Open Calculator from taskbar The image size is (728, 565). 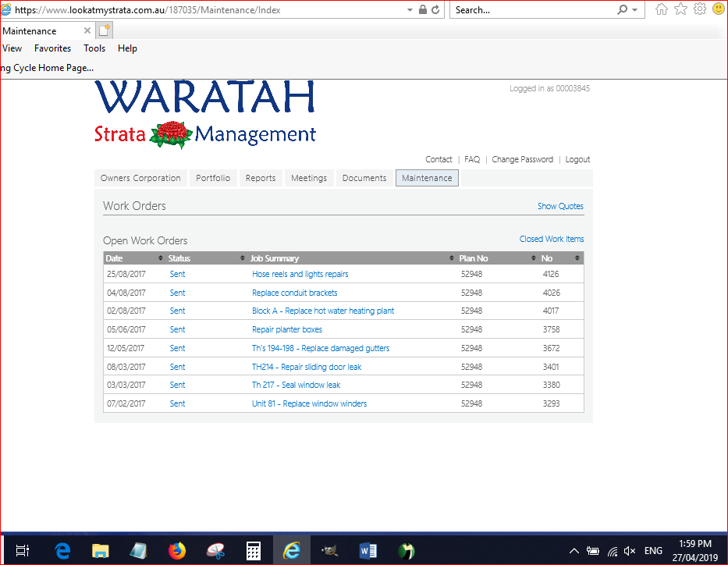point(254,551)
